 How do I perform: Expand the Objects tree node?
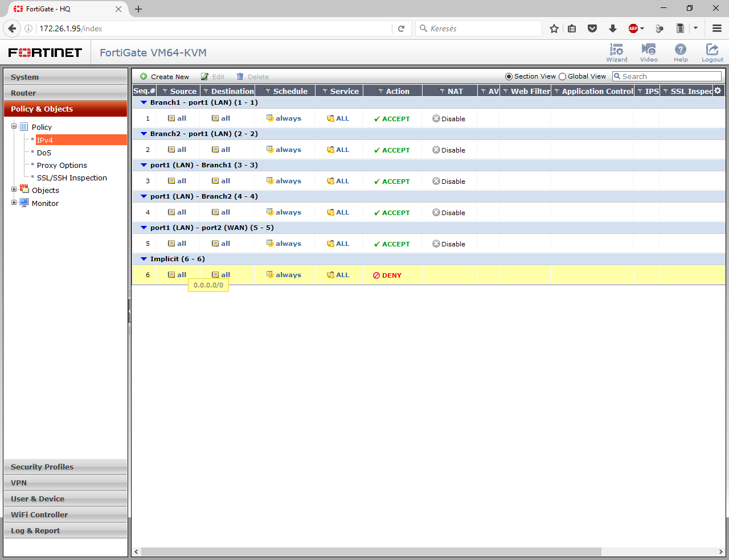14,190
